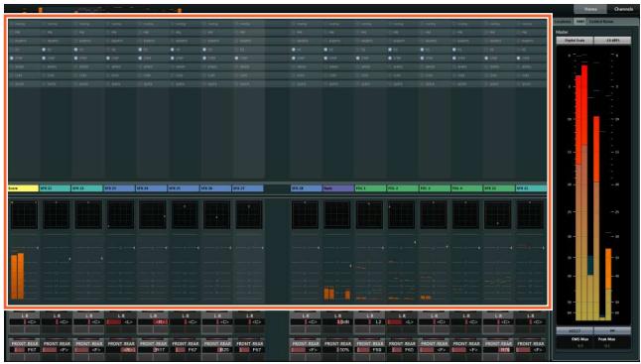The height and width of the screenshot is (364, 641).
Task: Open surround panner of SFX 24 channel
Action: (x=153, y=215)
